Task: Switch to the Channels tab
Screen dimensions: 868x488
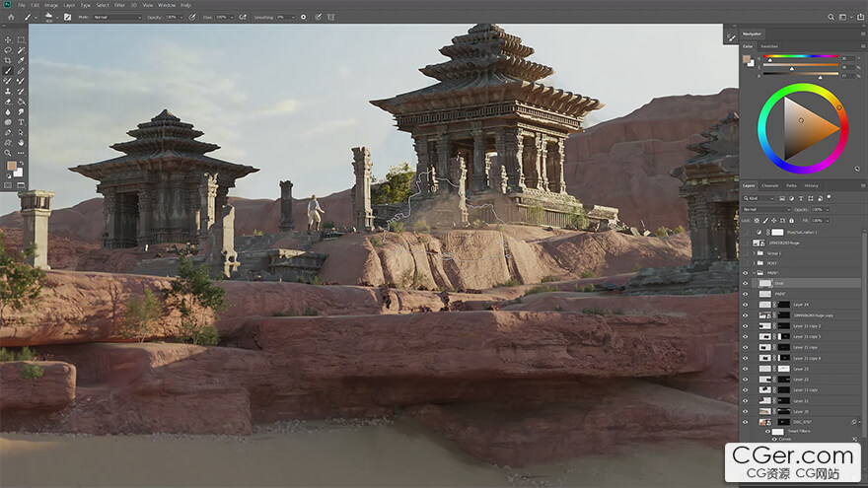Action: (770, 186)
